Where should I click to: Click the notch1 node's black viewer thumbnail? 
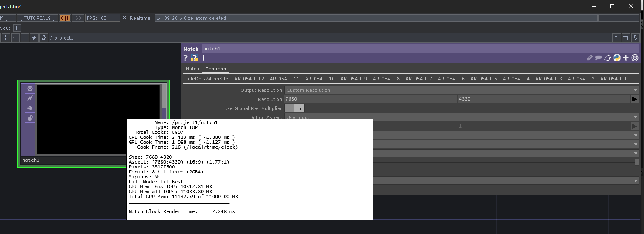click(98, 119)
